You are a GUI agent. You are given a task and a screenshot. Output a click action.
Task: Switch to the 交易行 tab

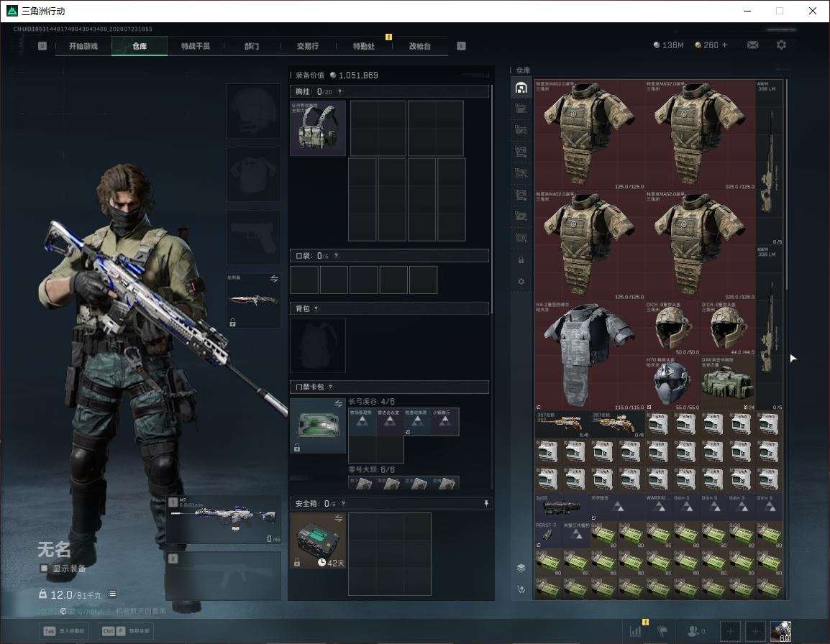(308, 46)
